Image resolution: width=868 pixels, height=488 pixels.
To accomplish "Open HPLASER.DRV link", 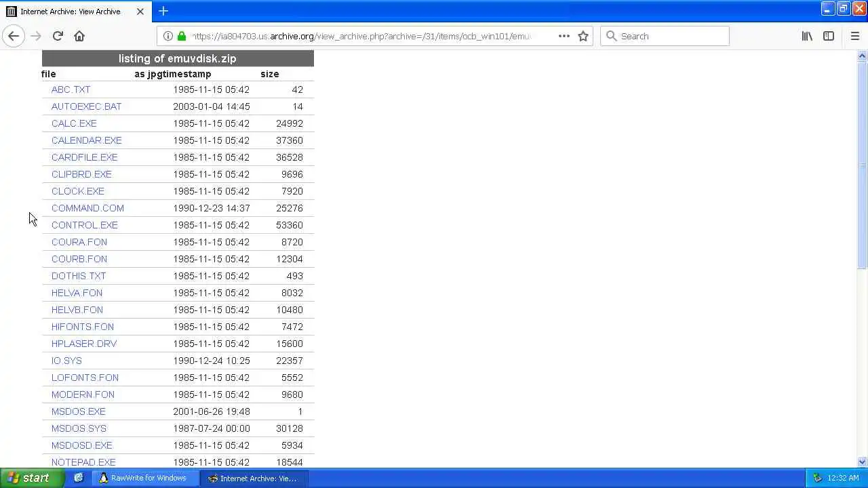I will click(x=84, y=344).
